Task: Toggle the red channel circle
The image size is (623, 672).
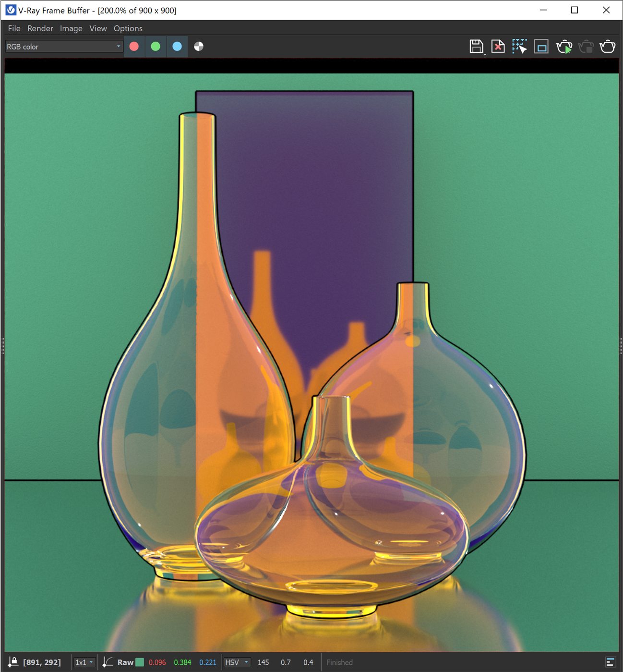Action: click(x=134, y=47)
